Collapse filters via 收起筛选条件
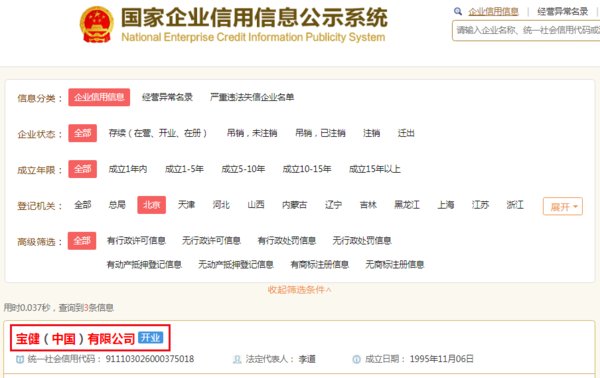Image resolution: width=600 pixels, height=378 pixels. (300, 290)
